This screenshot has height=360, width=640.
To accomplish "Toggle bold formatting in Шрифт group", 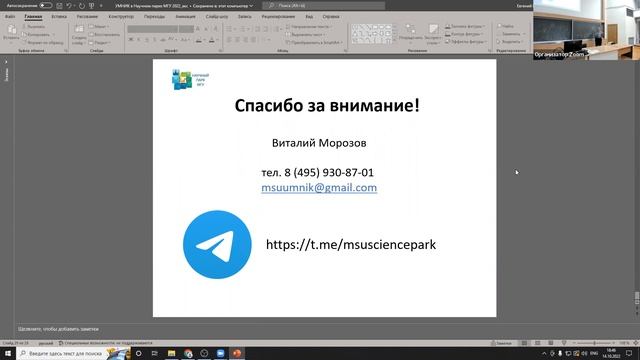I will pos(131,40).
